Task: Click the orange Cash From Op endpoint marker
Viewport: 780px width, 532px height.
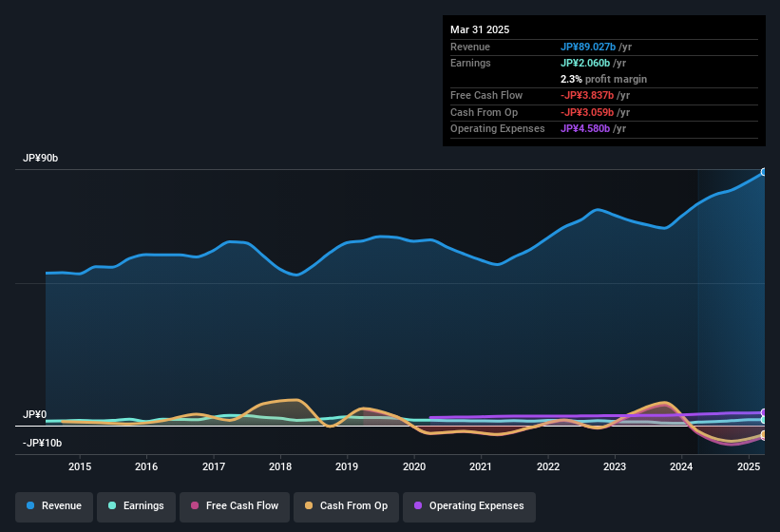Action: click(764, 435)
